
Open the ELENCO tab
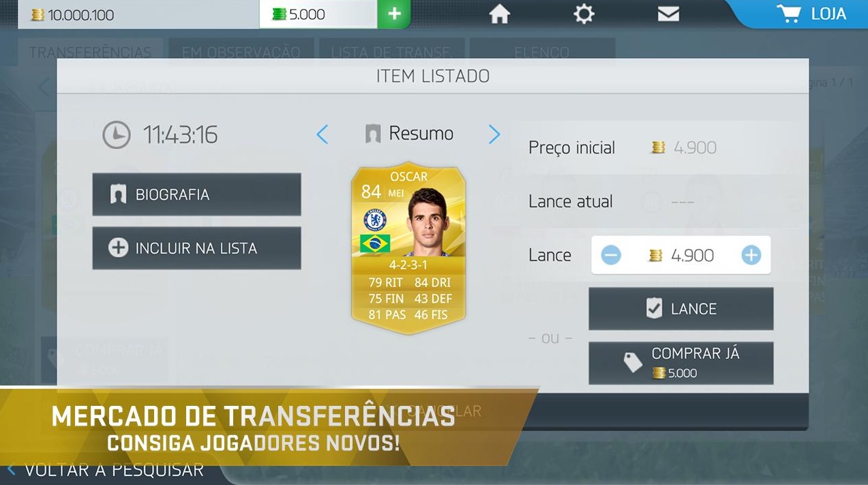[542, 53]
